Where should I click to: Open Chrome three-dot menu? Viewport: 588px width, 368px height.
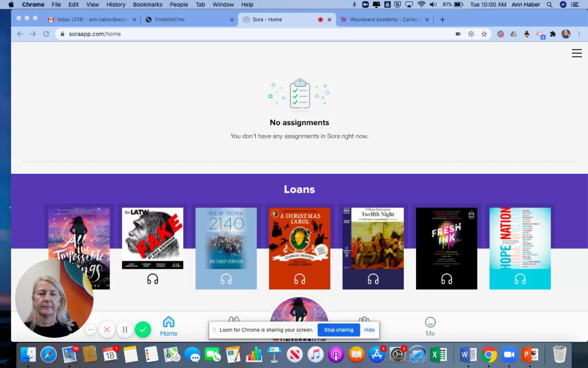[x=579, y=34]
